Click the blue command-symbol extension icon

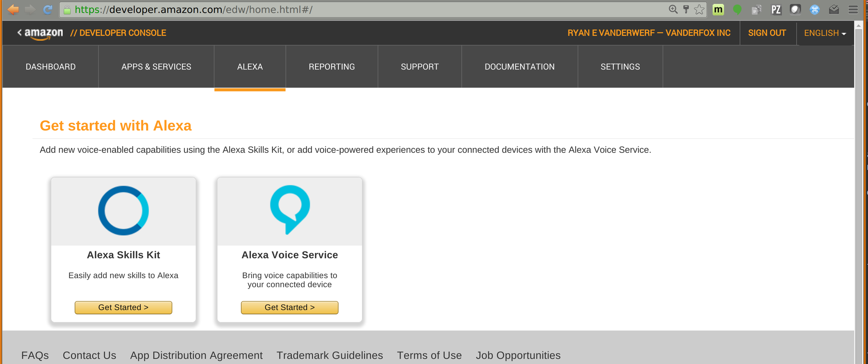[814, 9]
